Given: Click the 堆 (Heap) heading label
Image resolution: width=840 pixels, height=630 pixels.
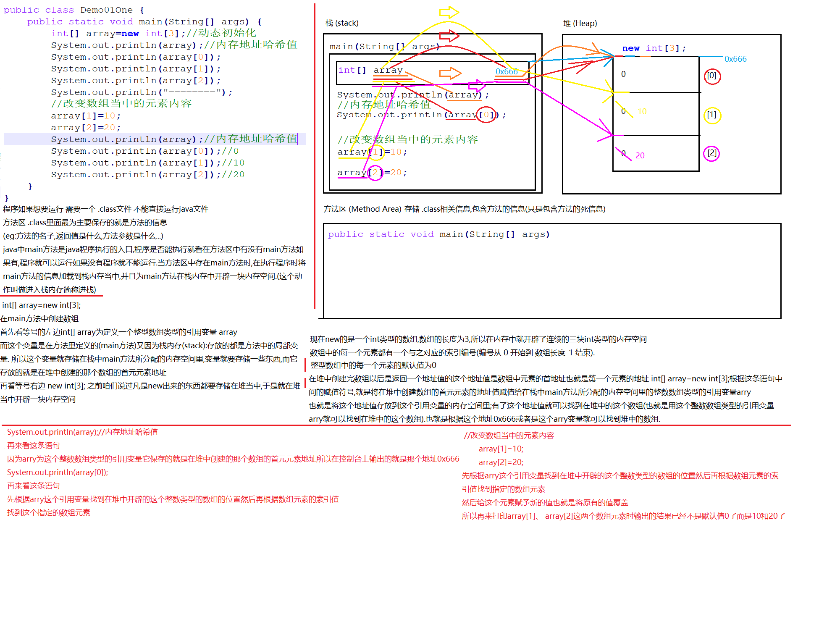Looking at the screenshot, I should [580, 24].
